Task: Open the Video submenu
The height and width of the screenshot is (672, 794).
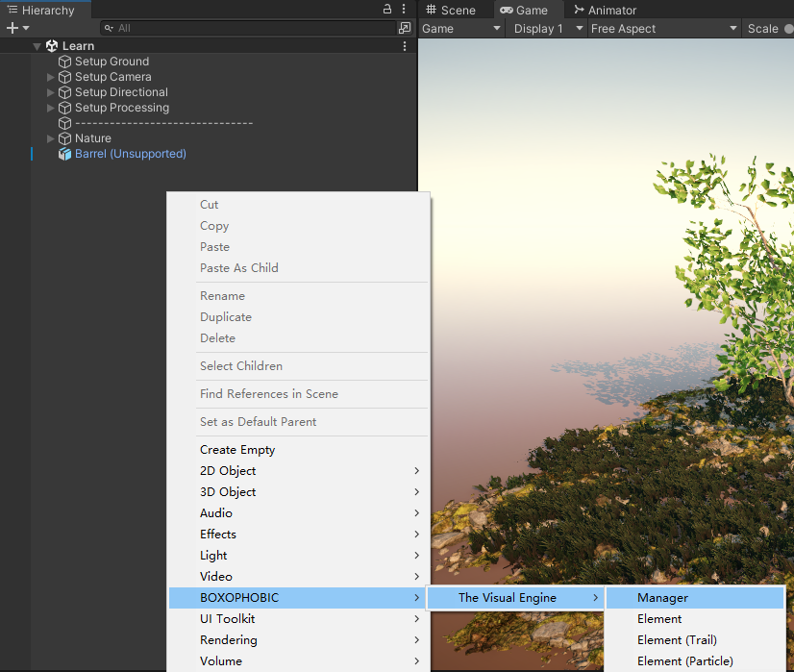Action: 300,577
